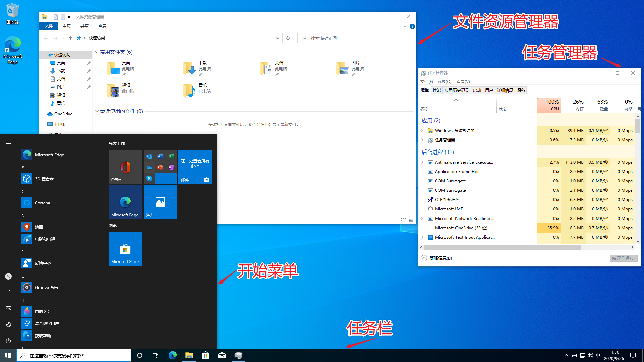Switch to the 详细信息 tab in Task Manager
Viewport: 644px width, 362px height.
pyautogui.click(x=505, y=90)
